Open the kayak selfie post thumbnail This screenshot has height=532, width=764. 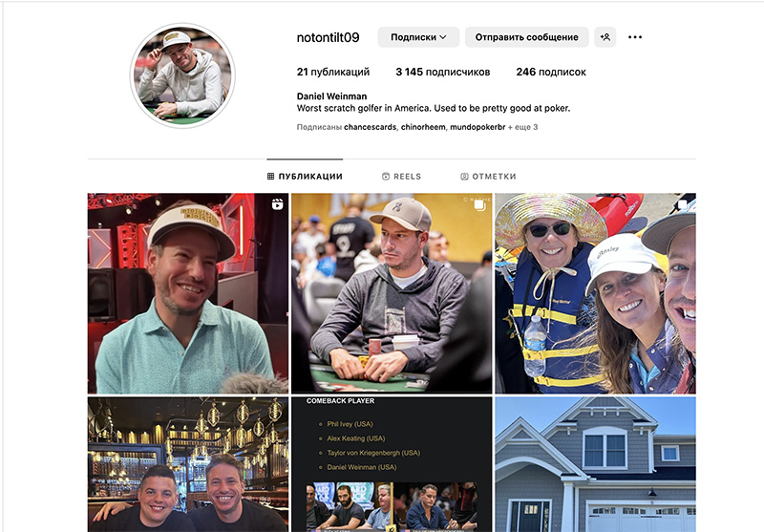click(x=595, y=293)
